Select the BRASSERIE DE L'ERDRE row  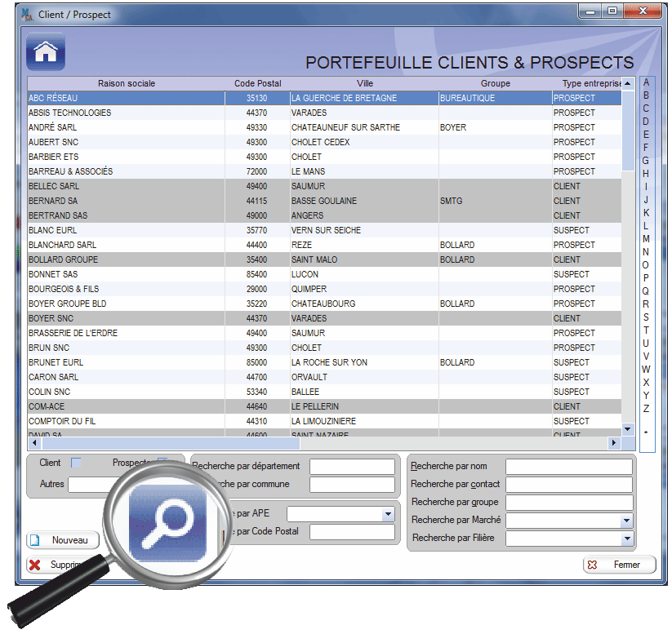tap(324, 333)
